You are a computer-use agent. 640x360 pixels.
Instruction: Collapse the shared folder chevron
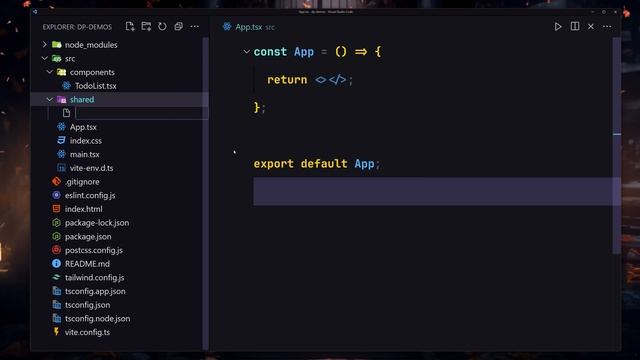50,99
